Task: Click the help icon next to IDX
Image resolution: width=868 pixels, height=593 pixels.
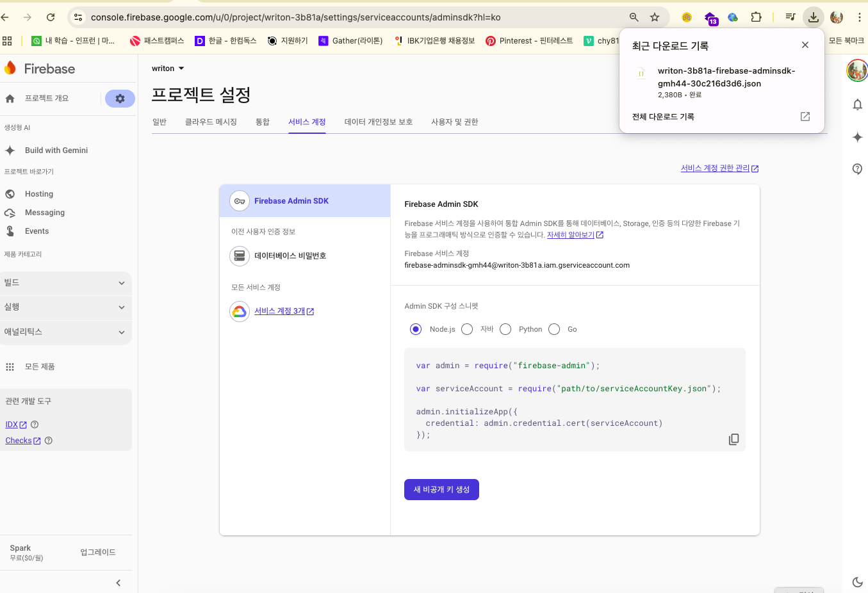Action: pos(35,425)
